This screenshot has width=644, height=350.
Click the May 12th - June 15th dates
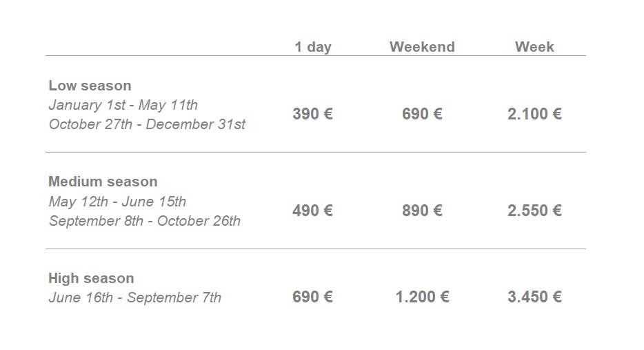point(117,202)
